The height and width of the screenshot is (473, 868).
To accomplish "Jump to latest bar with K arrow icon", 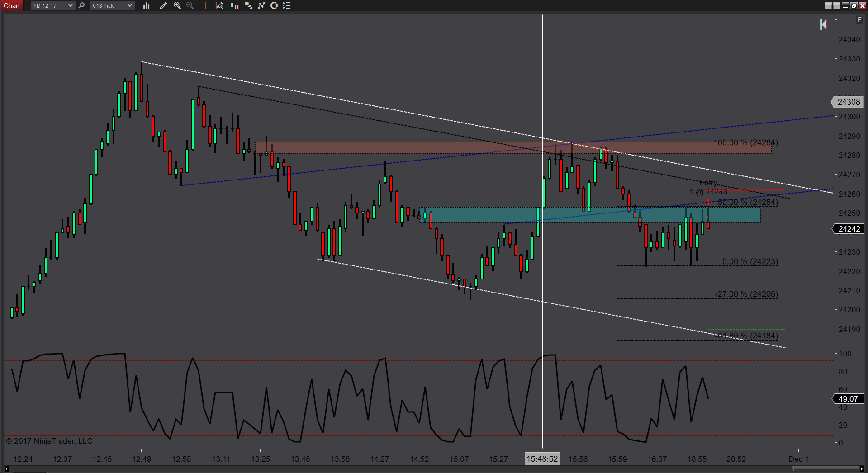I will pyautogui.click(x=823, y=24).
